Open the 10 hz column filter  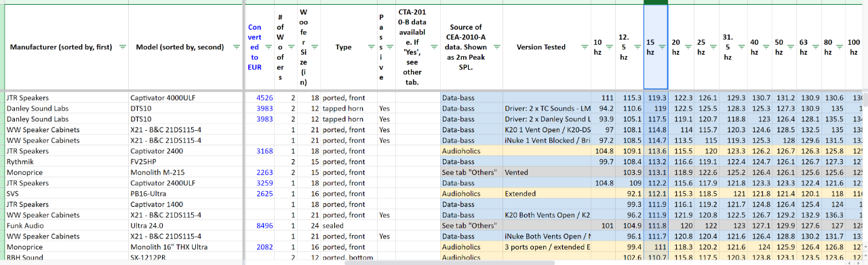[609, 47]
